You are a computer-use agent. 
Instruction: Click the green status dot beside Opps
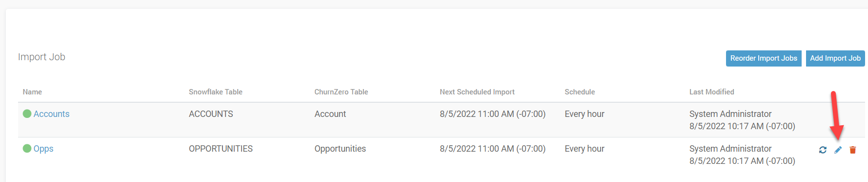[x=27, y=148]
